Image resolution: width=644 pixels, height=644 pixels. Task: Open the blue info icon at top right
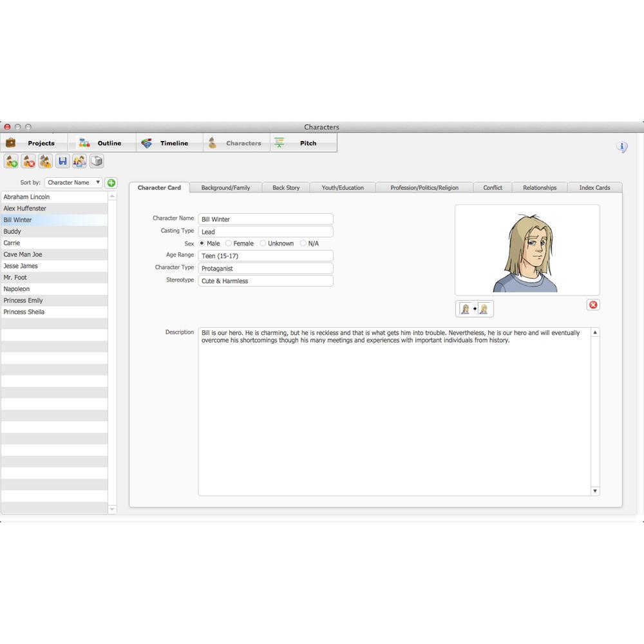pyautogui.click(x=621, y=147)
